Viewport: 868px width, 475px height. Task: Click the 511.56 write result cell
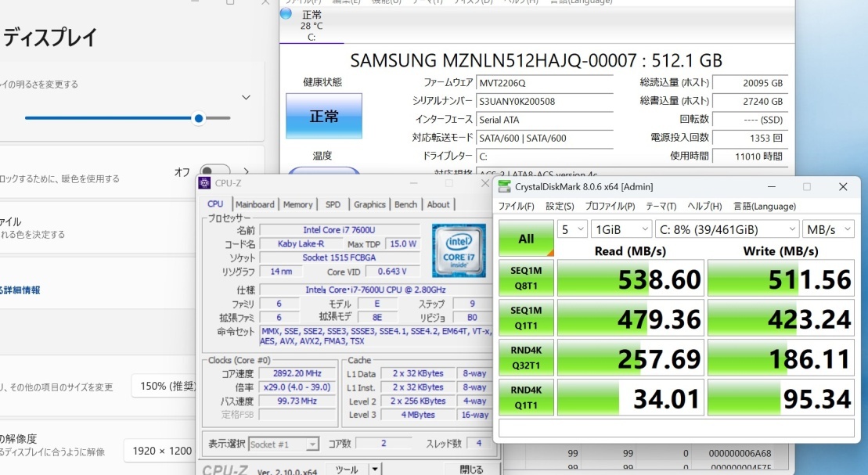[781, 279]
